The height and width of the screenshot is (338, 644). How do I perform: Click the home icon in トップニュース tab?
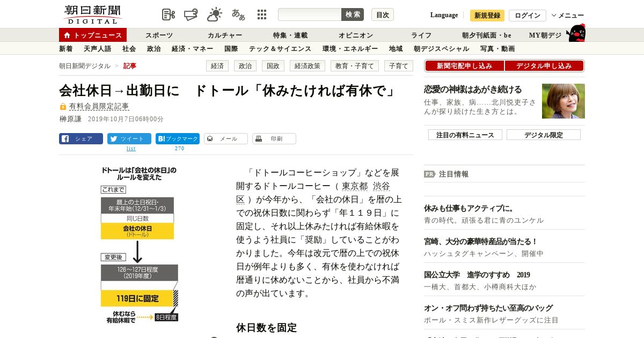click(67, 35)
